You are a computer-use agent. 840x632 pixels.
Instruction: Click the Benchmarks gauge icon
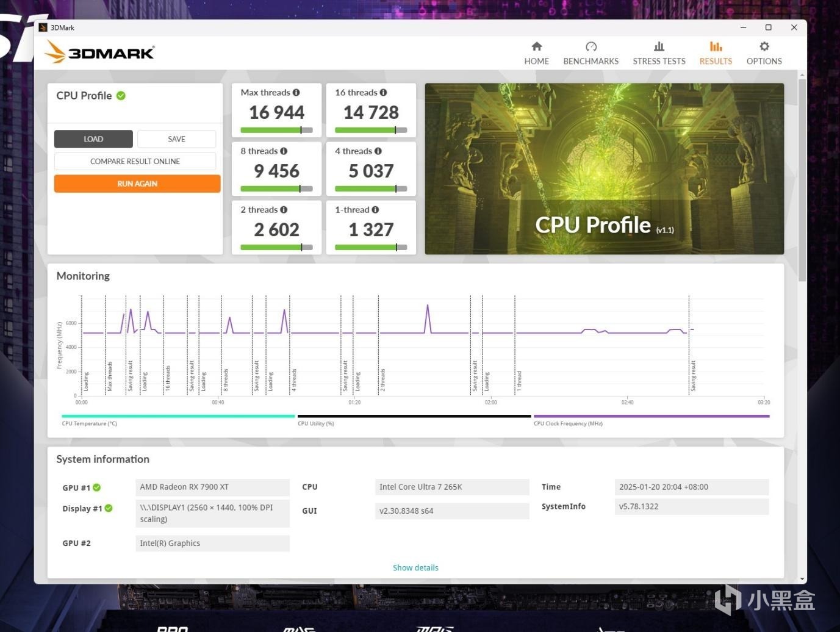(591, 46)
